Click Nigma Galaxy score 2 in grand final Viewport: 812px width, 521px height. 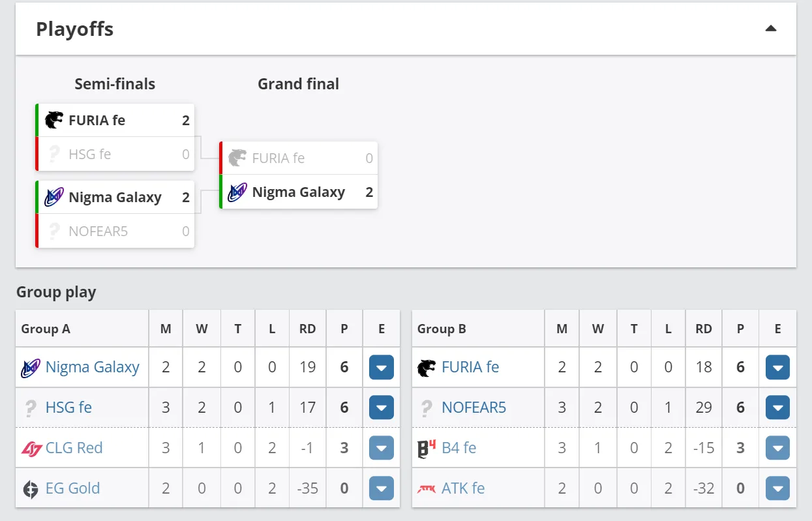tap(369, 192)
